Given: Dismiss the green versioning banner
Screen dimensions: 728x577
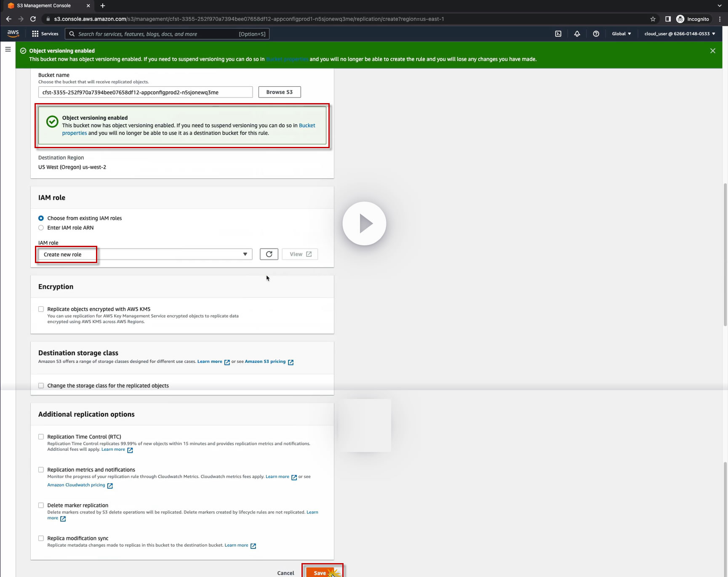Looking at the screenshot, I should pyautogui.click(x=712, y=51).
